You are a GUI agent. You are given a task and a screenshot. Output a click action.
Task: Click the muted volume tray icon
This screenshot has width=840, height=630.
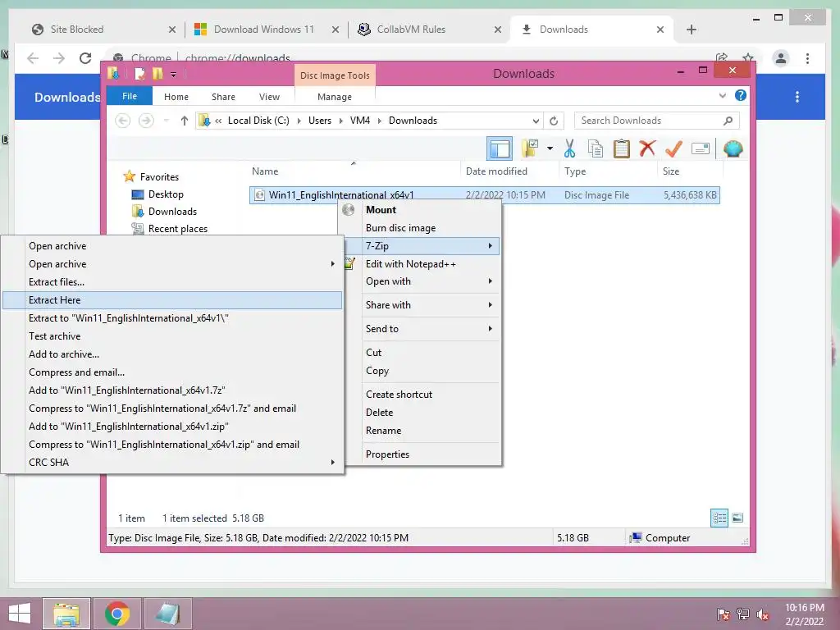pos(763,614)
